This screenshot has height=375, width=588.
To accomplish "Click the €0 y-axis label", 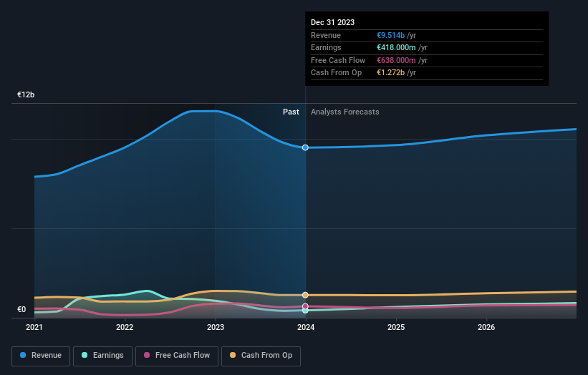I will click(21, 309).
